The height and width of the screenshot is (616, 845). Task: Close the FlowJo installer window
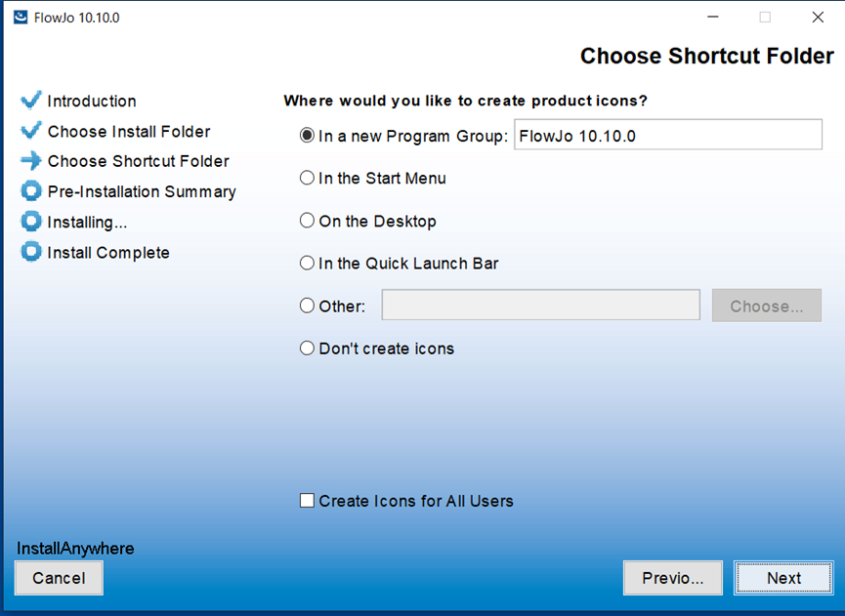[x=818, y=18]
